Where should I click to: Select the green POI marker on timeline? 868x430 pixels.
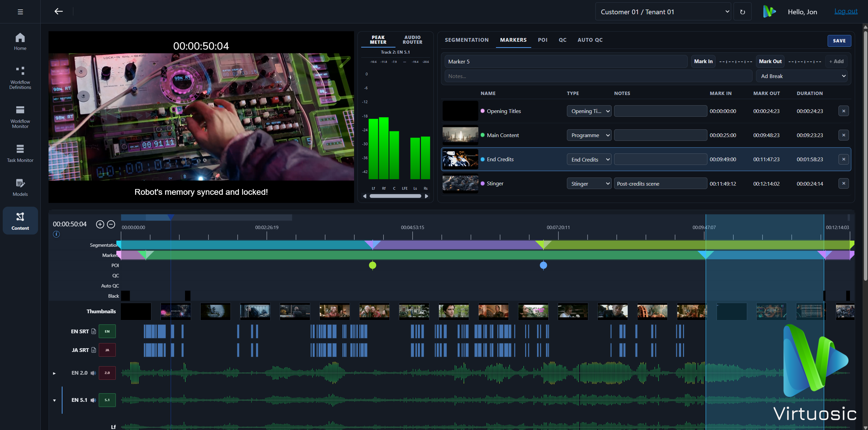372,265
